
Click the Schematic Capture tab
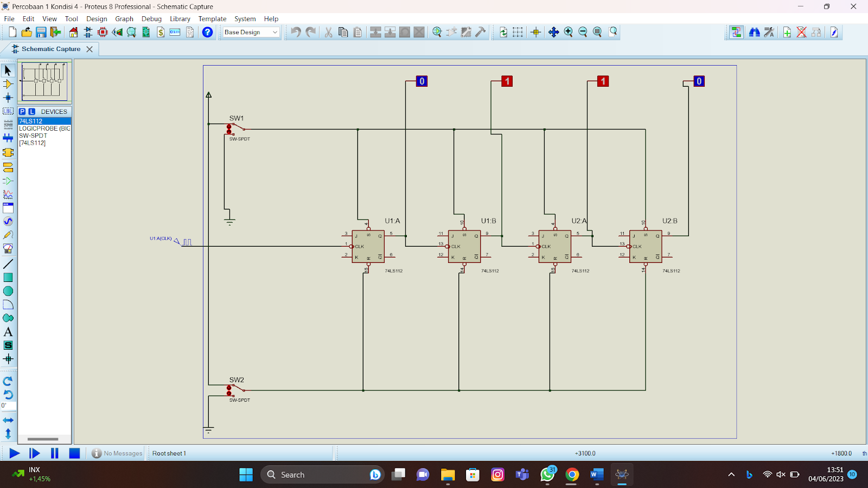tap(51, 49)
